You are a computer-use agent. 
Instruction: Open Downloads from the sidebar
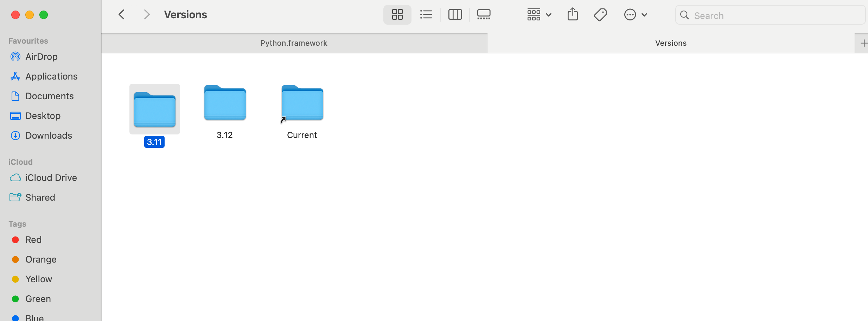(x=49, y=136)
